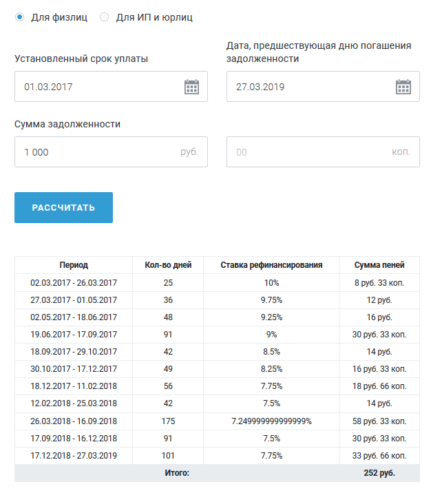Click the 'Кол-во дней' column header
The width and height of the screenshot is (442, 504).
click(168, 265)
